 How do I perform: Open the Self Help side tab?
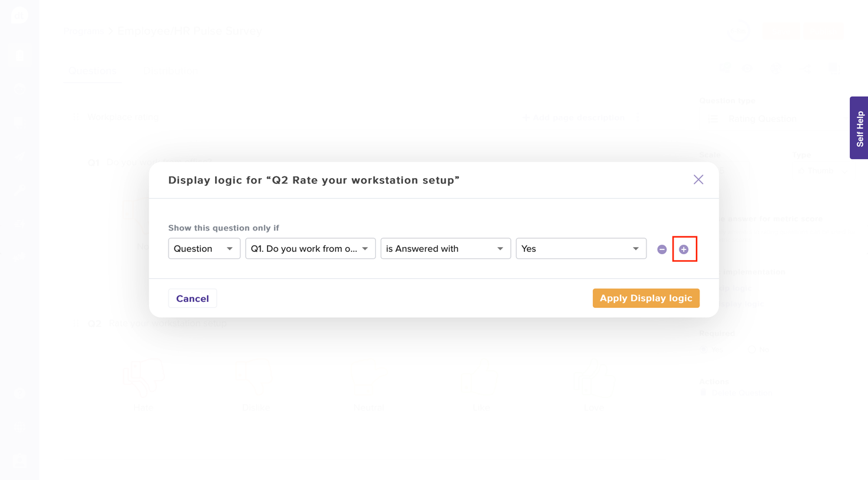tap(859, 128)
